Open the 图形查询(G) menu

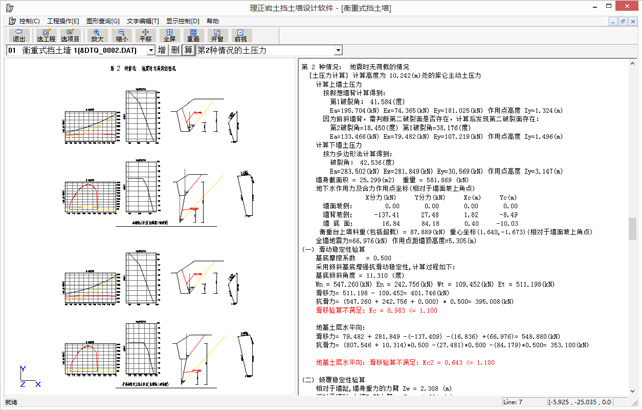click(103, 20)
